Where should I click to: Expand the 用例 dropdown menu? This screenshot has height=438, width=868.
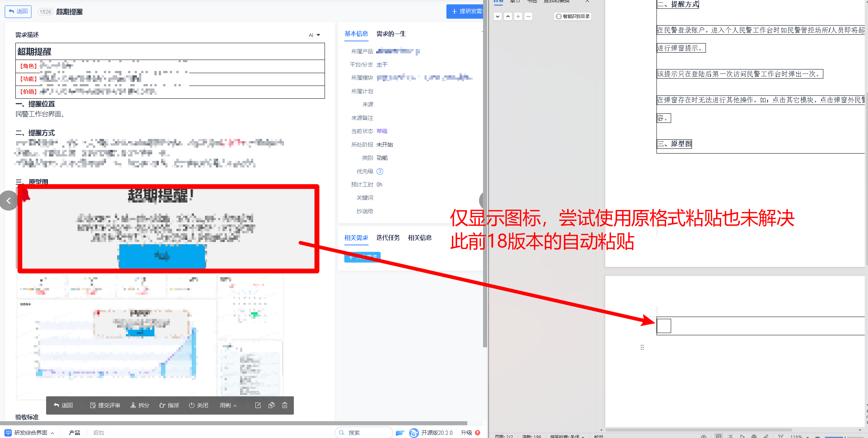point(228,405)
